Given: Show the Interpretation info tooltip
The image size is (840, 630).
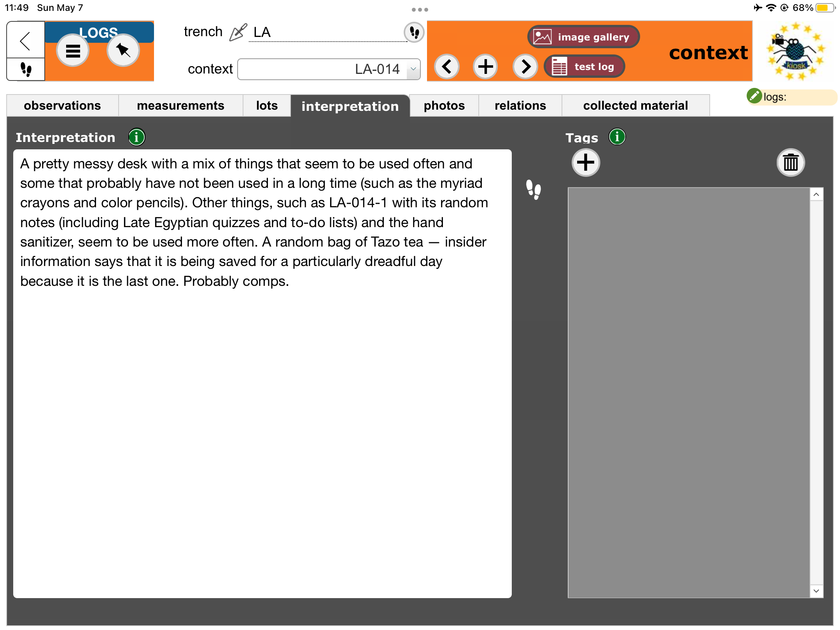Looking at the screenshot, I should pos(136,136).
